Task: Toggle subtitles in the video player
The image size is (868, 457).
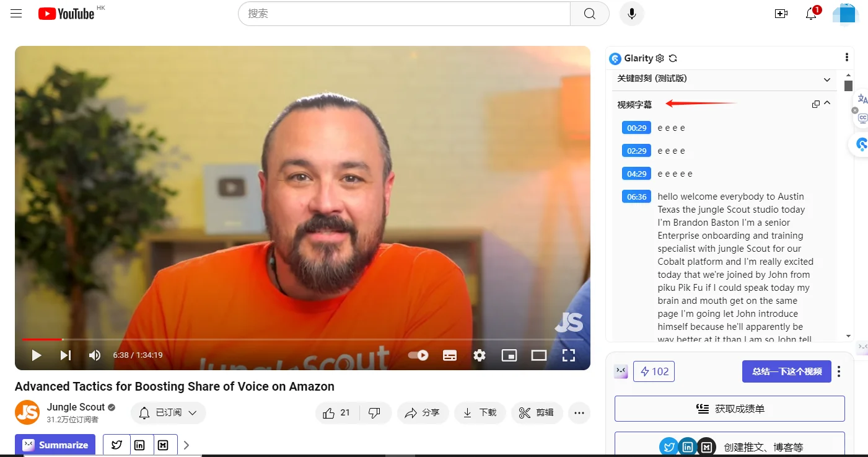Action: [450, 355]
